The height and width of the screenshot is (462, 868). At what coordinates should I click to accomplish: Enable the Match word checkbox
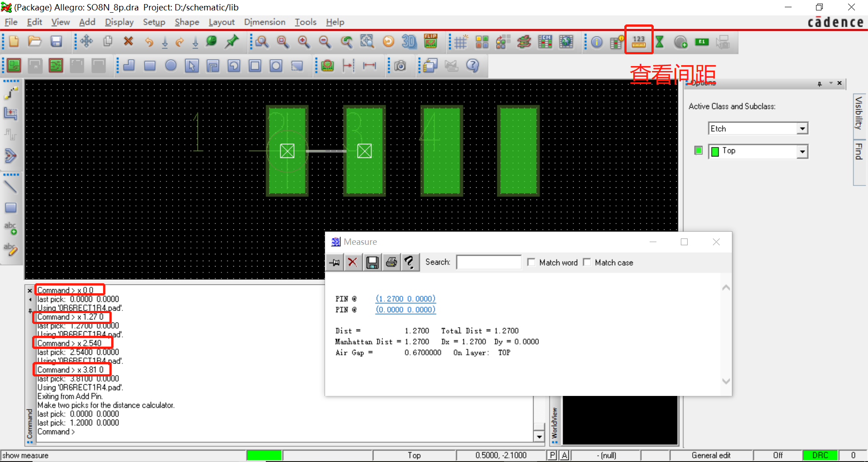pos(532,262)
